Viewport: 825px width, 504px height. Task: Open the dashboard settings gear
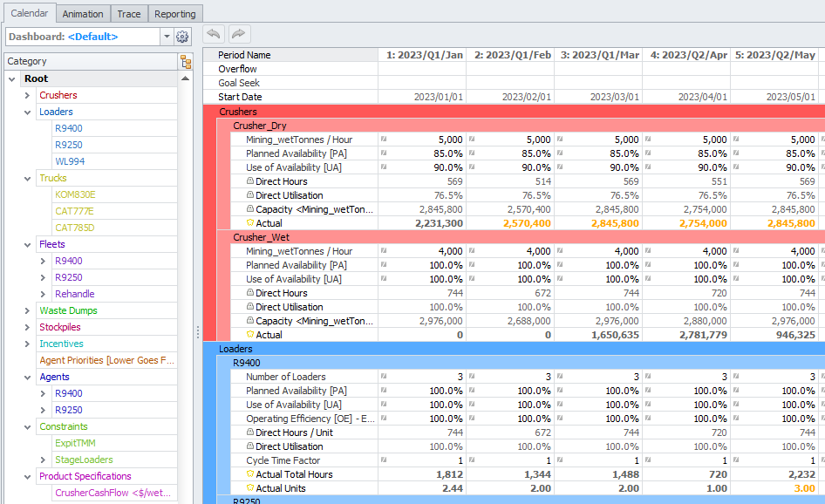pyautogui.click(x=182, y=37)
